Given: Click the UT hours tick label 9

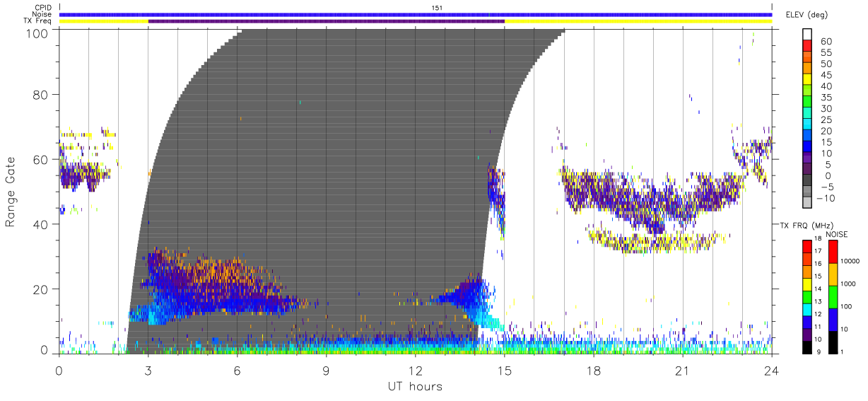Looking at the screenshot, I should [x=327, y=370].
